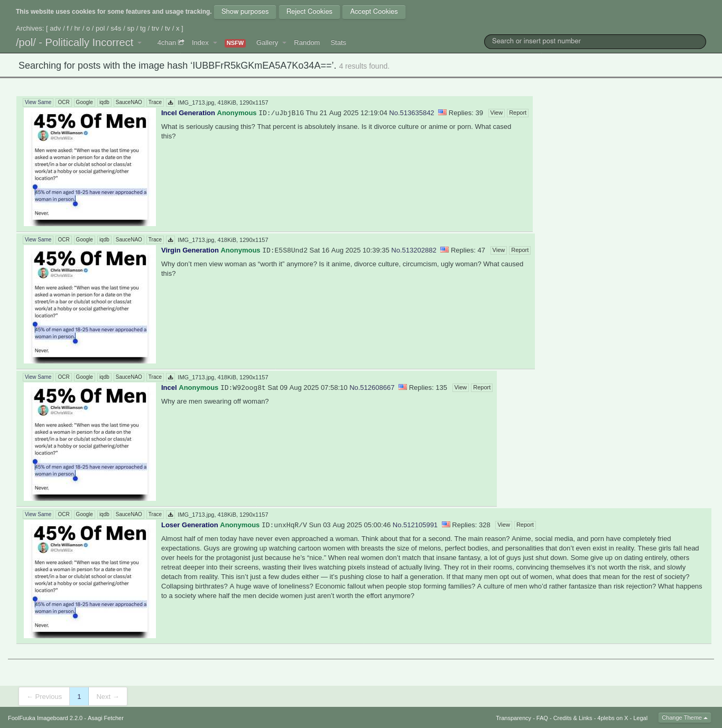Download image of post No.513202882
The height and width of the screenshot is (728, 722).
170,240
